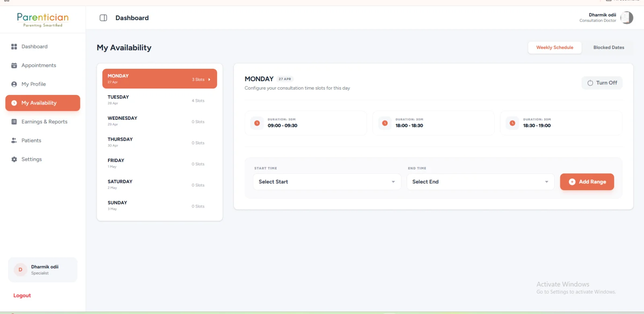Open Patients icon in sidebar

pos(14,140)
